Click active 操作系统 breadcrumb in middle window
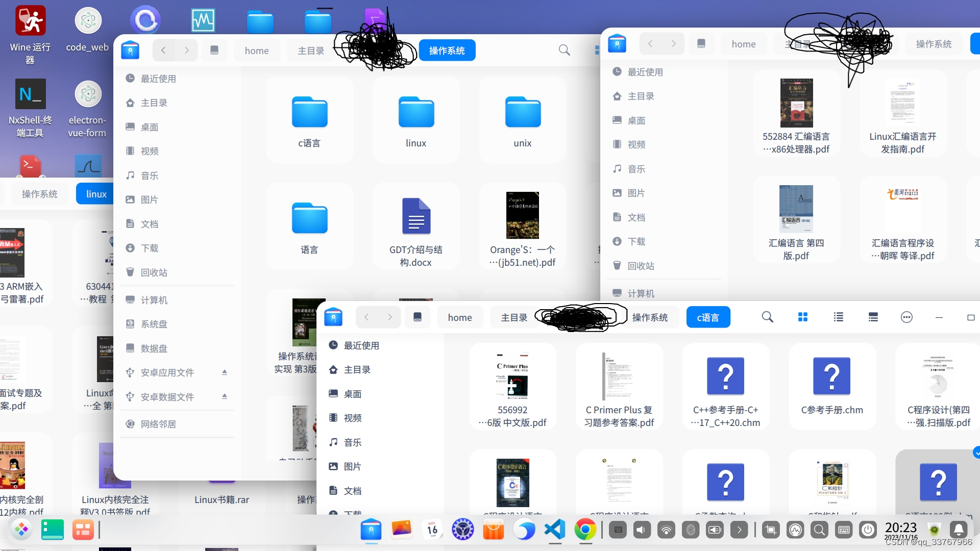Viewport: 980px width, 551px height. click(447, 51)
